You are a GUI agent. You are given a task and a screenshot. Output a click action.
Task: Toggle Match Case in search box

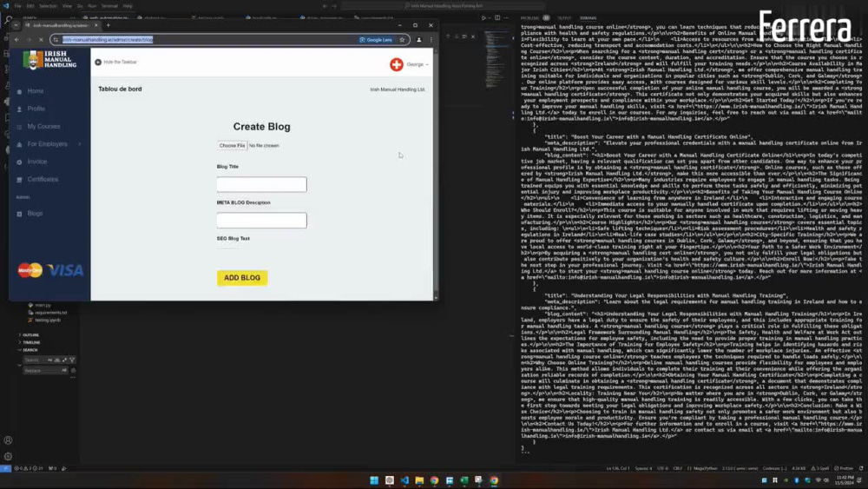tap(49, 360)
